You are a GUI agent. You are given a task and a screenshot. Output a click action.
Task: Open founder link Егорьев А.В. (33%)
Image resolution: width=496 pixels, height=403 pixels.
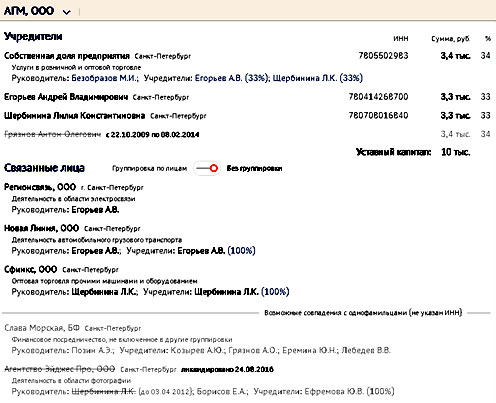click(x=231, y=78)
